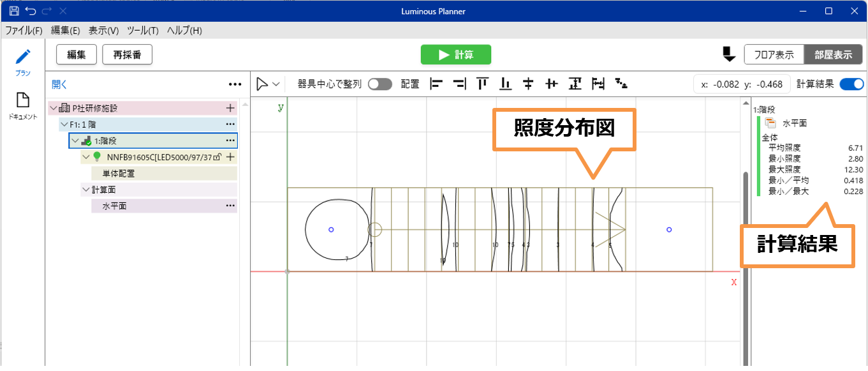Click the align left edges icon
This screenshot has height=371, width=868.
(436, 84)
